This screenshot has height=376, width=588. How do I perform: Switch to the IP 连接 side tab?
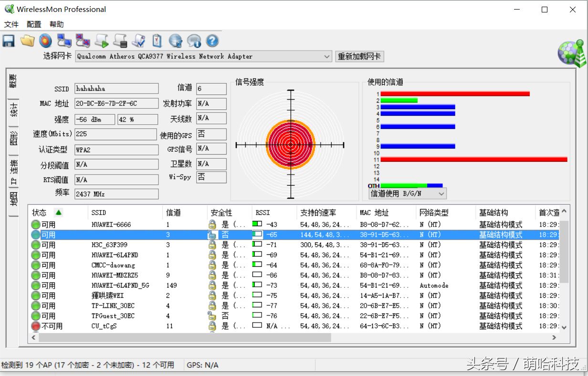(13, 172)
